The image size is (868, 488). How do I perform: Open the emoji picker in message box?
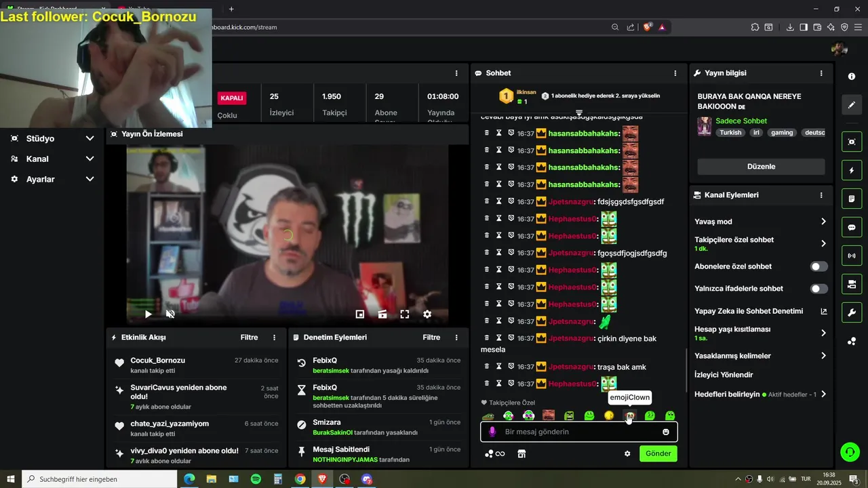[666, 432]
